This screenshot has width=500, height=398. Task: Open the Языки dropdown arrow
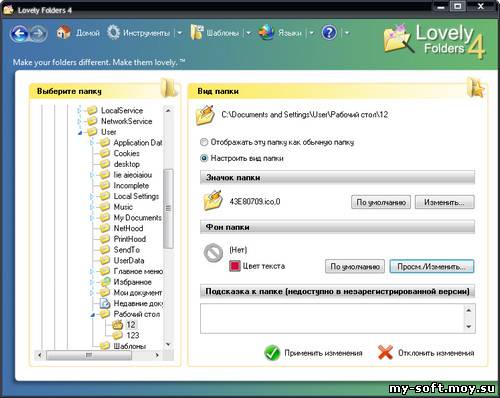point(311,33)
